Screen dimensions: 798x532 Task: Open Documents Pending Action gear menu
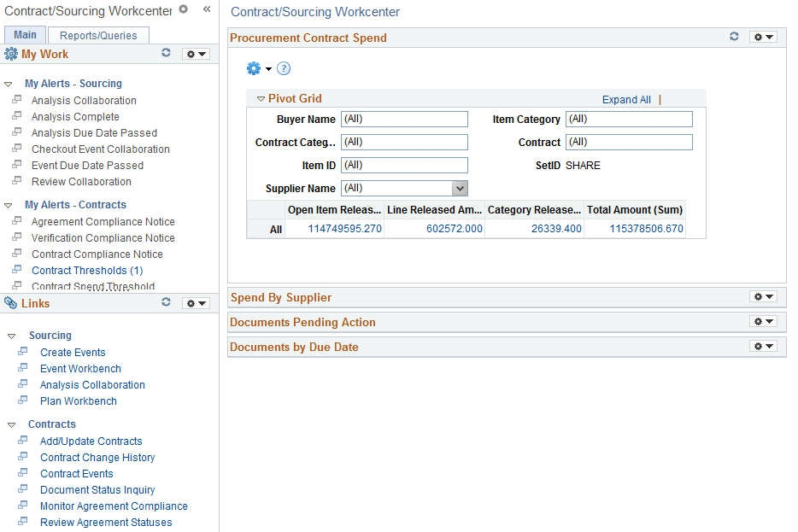pyautogui.click(x=763, y=321)
